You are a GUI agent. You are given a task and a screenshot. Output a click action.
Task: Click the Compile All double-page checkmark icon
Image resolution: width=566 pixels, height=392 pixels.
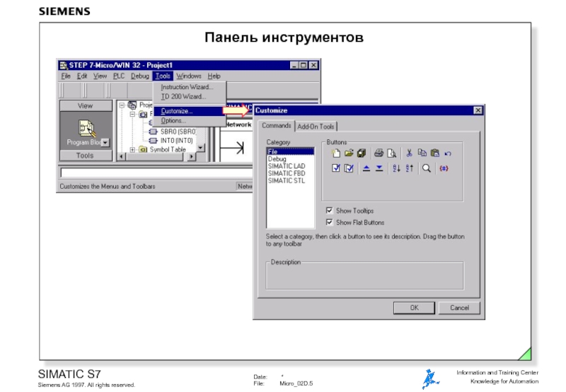349,168
